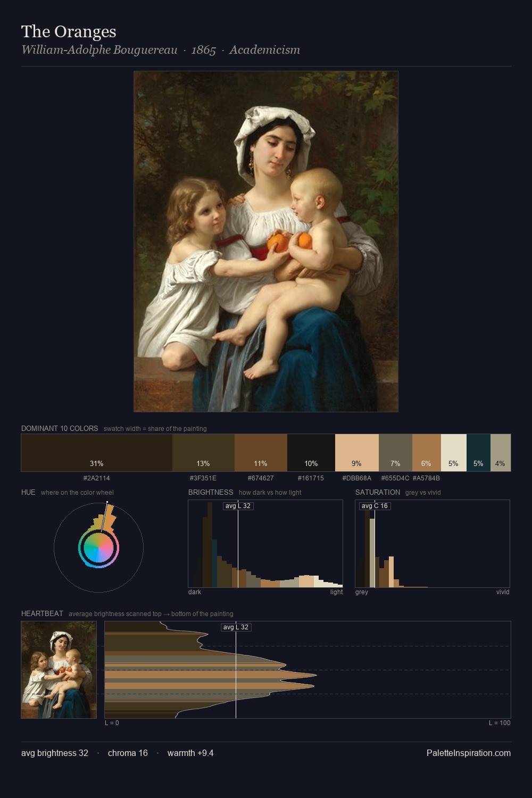Click the 'light' axis label

pyautogui.click(x=336, y=592)
